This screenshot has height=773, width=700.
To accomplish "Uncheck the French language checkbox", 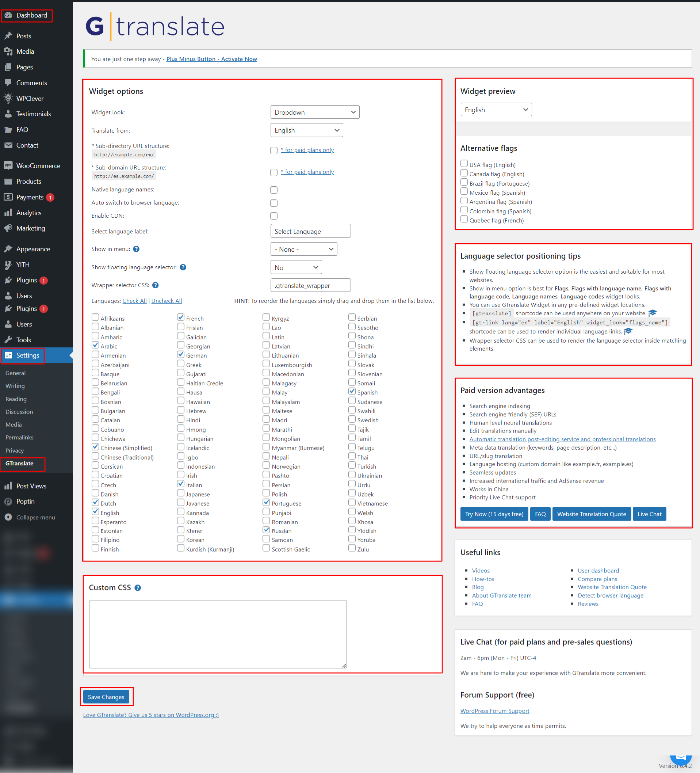I will click(x=181, y=317).
